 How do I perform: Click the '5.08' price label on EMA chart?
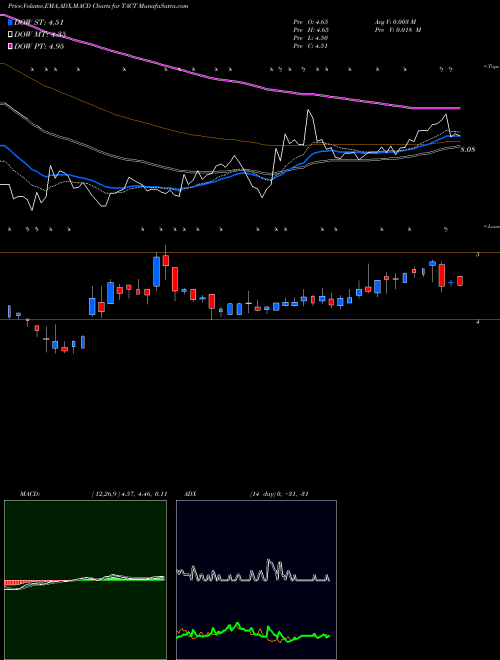(x=468, y=149)
